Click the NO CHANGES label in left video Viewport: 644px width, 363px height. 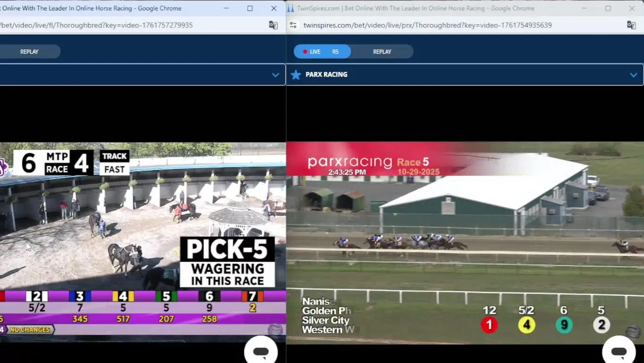pyautogui.click(x=30, y=330)
